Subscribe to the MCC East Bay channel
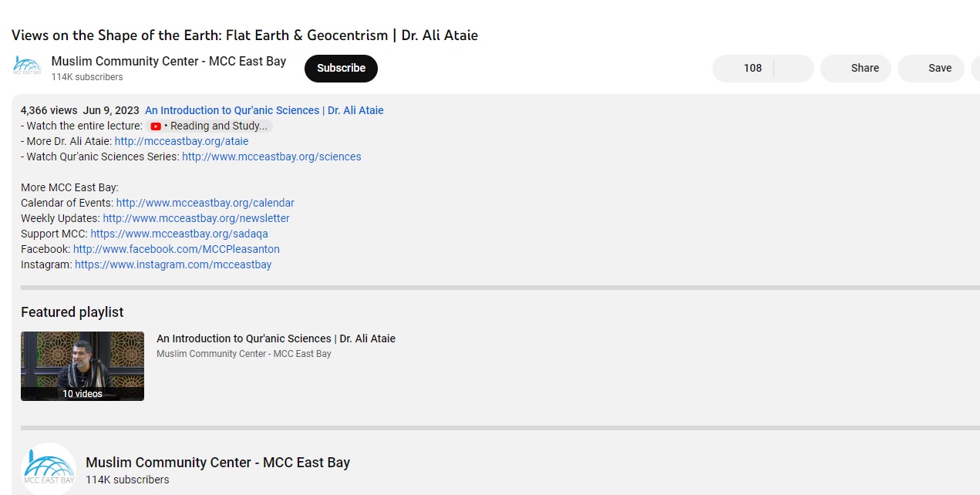The width and height of the screenshot is (980, 495). [x=341, y=68]
